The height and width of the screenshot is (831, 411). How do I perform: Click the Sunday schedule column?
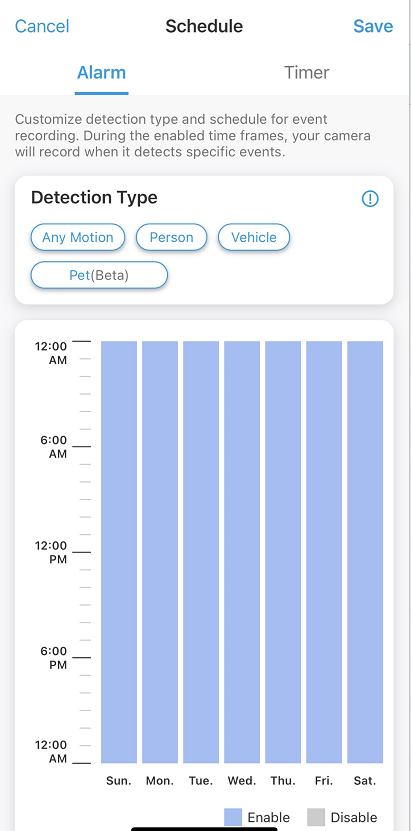(x=119, y=552)
